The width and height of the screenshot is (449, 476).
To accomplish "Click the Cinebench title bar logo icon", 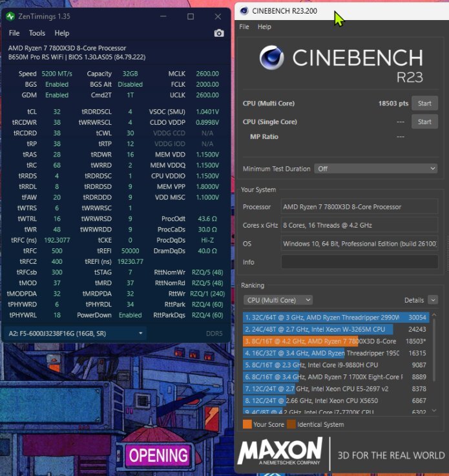I will coord(244,11).
